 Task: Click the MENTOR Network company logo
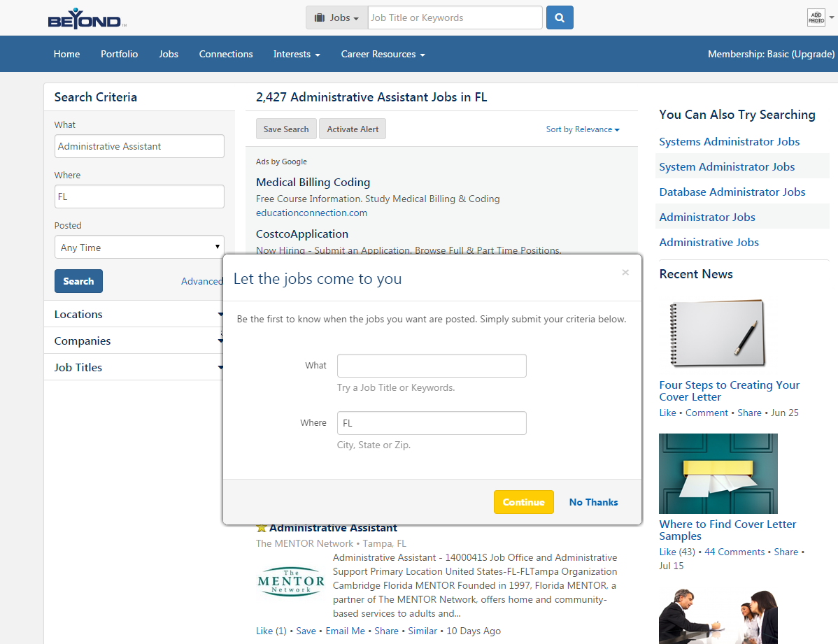pos(291,582)
